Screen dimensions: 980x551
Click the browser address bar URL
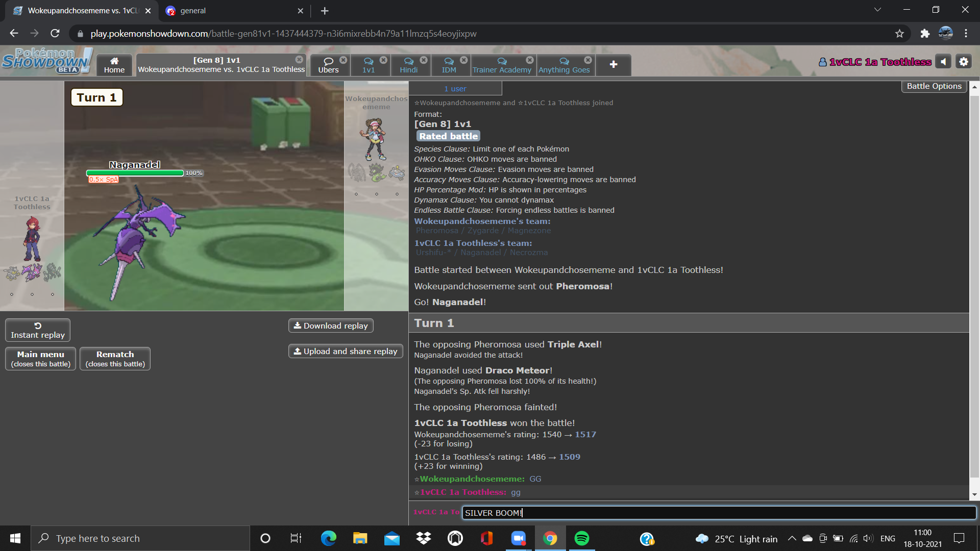point(283,33)
